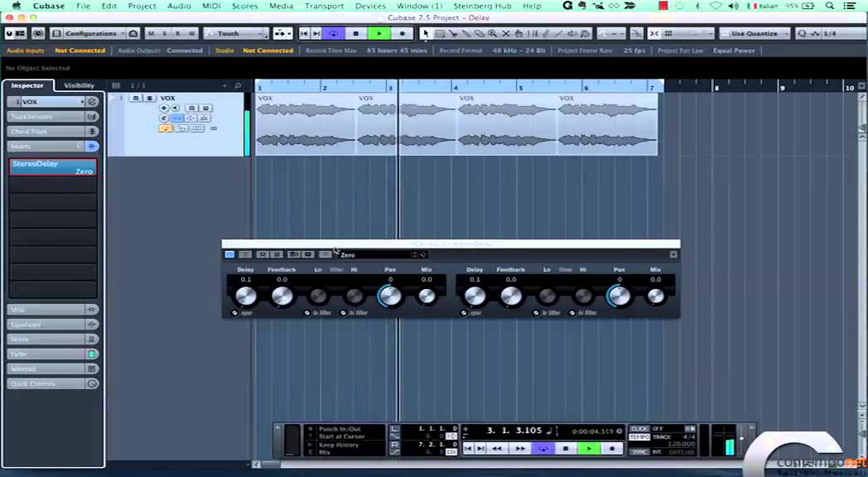Toggle the right hi filter button in StereoDelay

click(x=572, y=313)
